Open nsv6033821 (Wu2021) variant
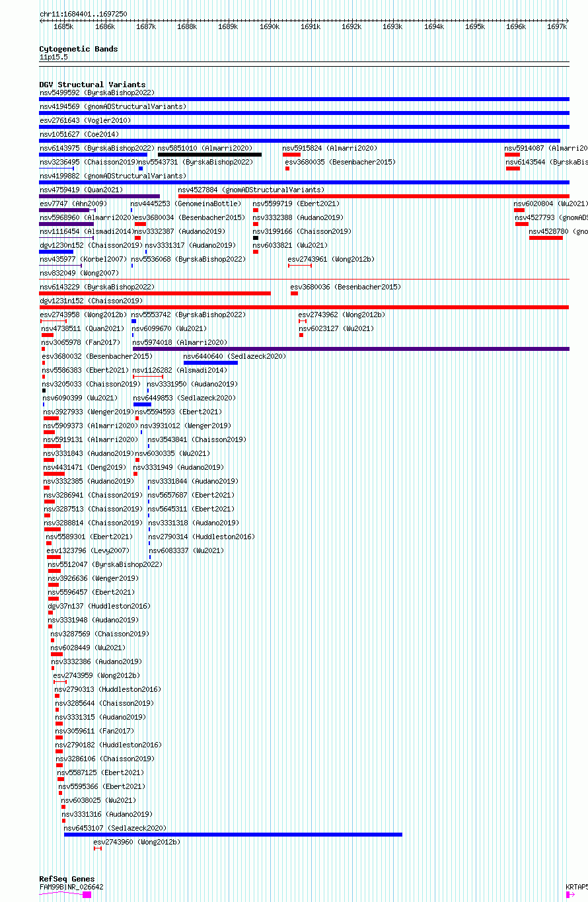 tap(290, 246)
